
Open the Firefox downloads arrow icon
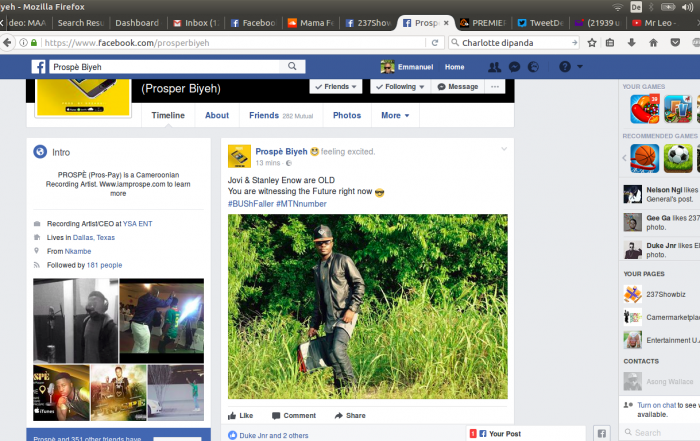pyautogui.click(x=632, y=43)
